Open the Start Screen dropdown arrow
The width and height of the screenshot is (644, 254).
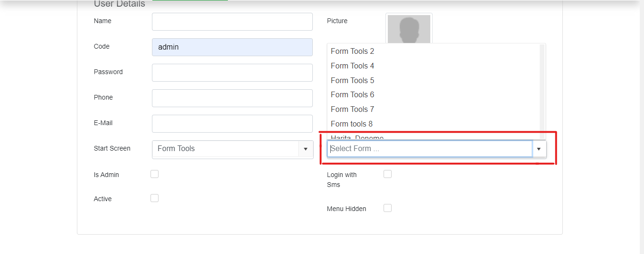305,149
